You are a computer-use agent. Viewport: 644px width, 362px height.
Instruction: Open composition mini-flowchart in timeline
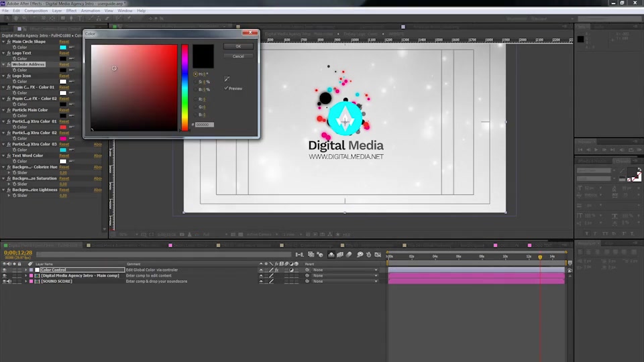(x=299, y=255)
